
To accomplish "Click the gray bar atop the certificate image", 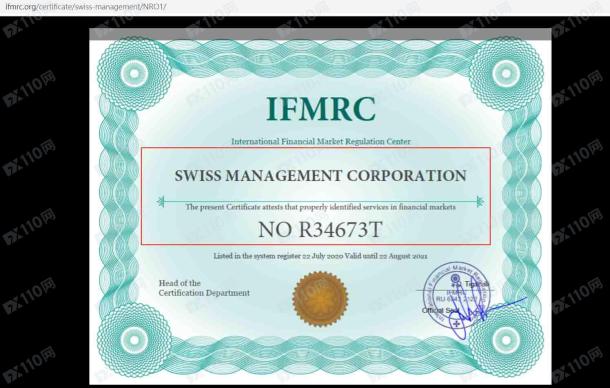I will [320, 34].
